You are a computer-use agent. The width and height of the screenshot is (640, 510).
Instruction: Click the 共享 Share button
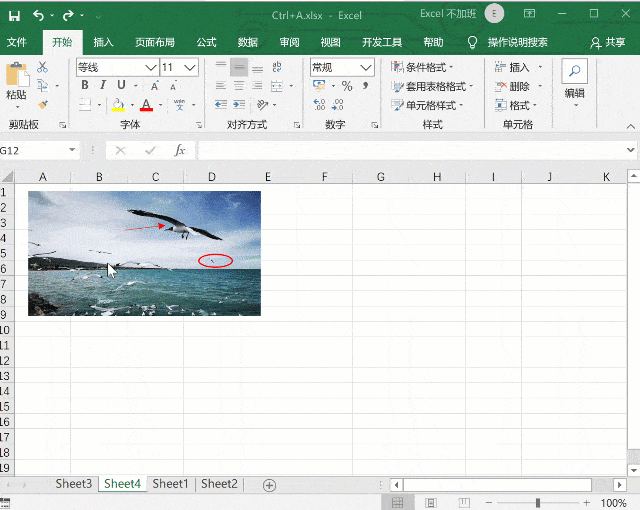pos(608,42)
